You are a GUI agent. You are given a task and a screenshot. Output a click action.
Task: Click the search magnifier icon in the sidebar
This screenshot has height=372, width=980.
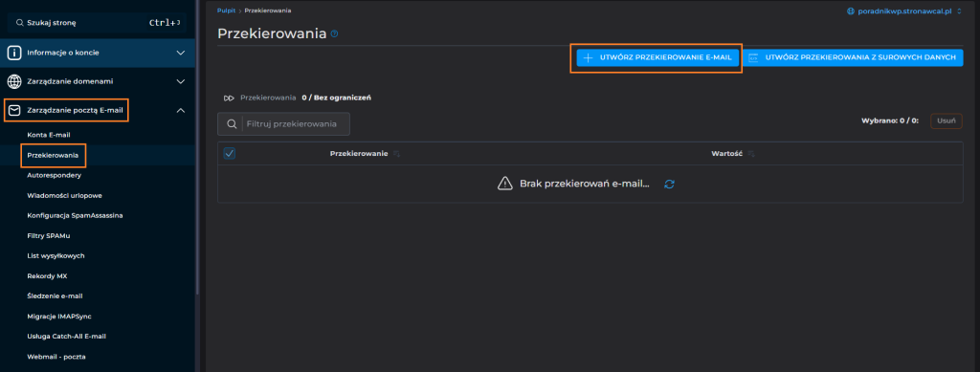tap(19, 22)
